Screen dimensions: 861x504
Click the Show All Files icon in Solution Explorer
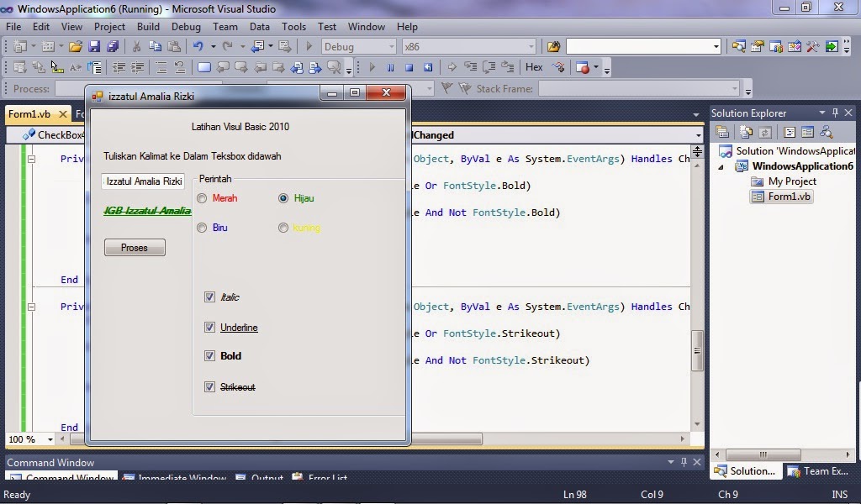pos(747,133)
